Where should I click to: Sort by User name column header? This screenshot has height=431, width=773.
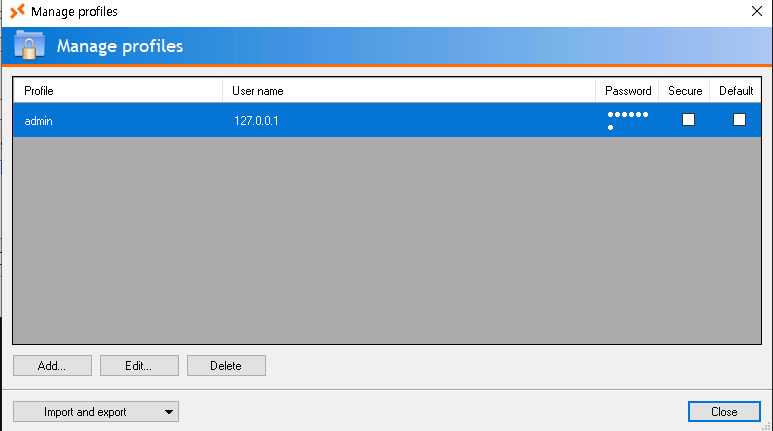pyautogui.click(x=409, y=91)
